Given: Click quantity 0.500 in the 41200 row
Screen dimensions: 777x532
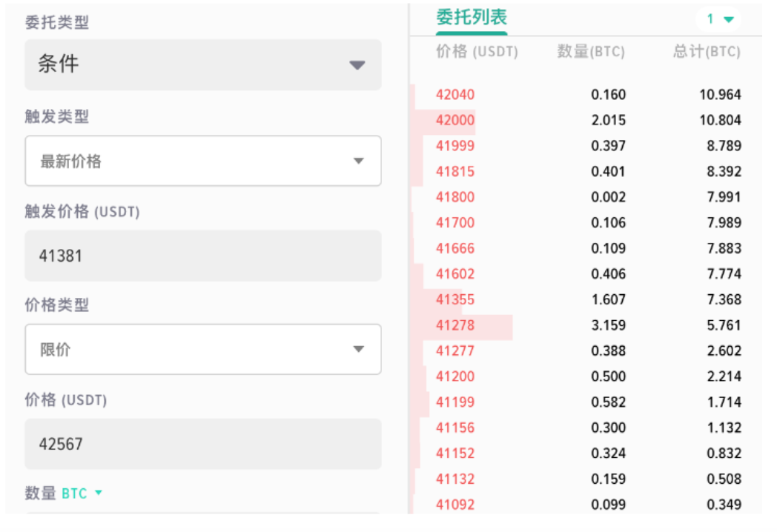Looking at the screenshot, I should coord(609,376).
